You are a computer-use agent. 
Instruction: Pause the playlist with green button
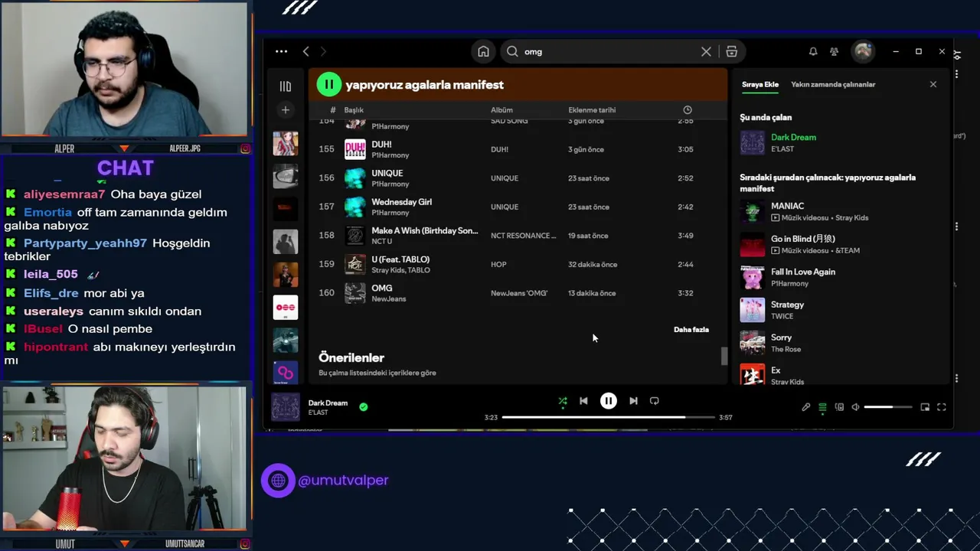click(x=329, y=84)
